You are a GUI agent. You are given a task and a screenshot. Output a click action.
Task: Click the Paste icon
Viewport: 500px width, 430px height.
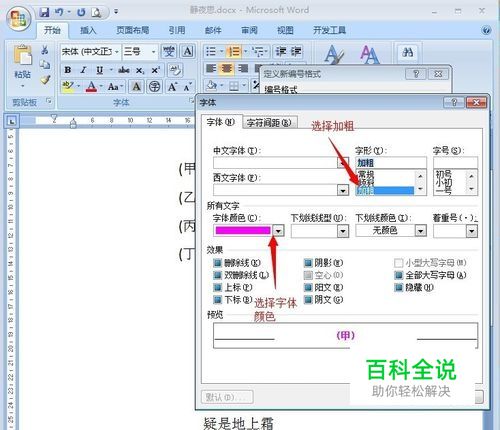[x=23, y=55]
